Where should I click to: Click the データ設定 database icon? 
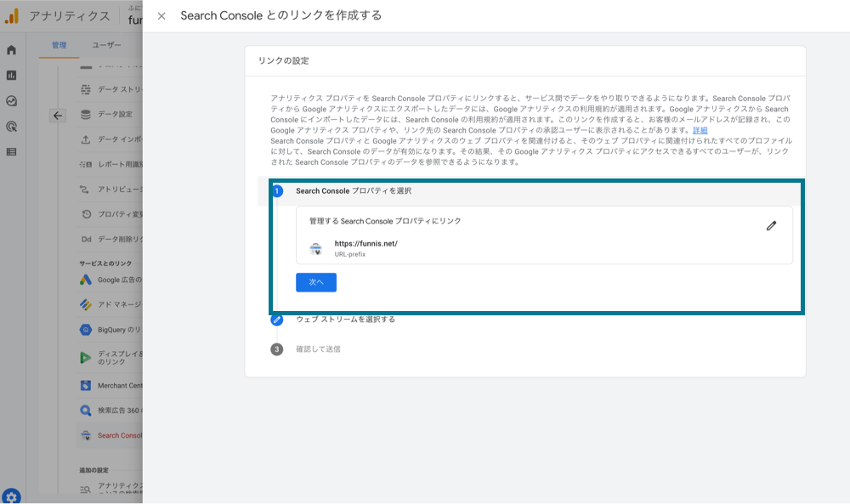[86, 115]
